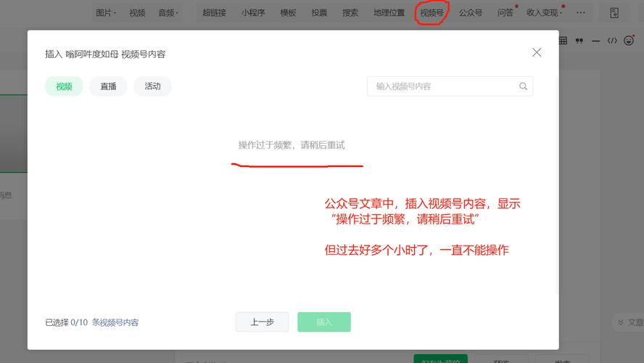Open 视频号 in the editor toolbar
The height and width of the screenshot is (363, 644).
pos(432,13)
